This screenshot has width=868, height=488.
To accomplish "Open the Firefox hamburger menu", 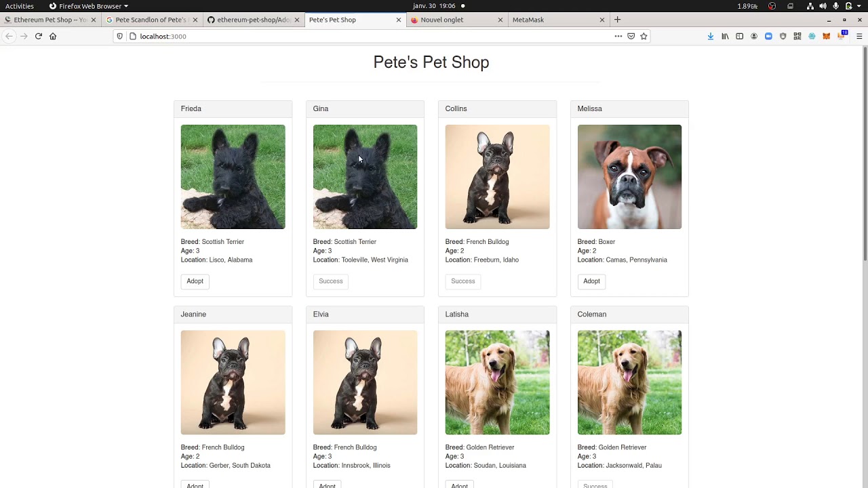I will (859, 36).
